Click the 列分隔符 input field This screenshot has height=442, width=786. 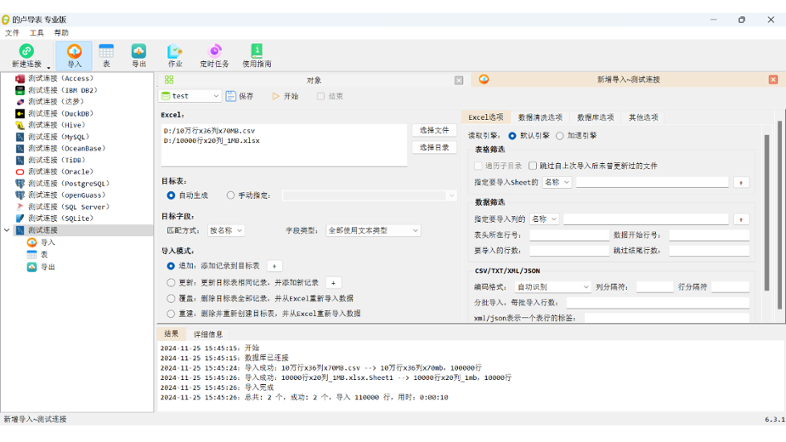(x=655, y=287)
